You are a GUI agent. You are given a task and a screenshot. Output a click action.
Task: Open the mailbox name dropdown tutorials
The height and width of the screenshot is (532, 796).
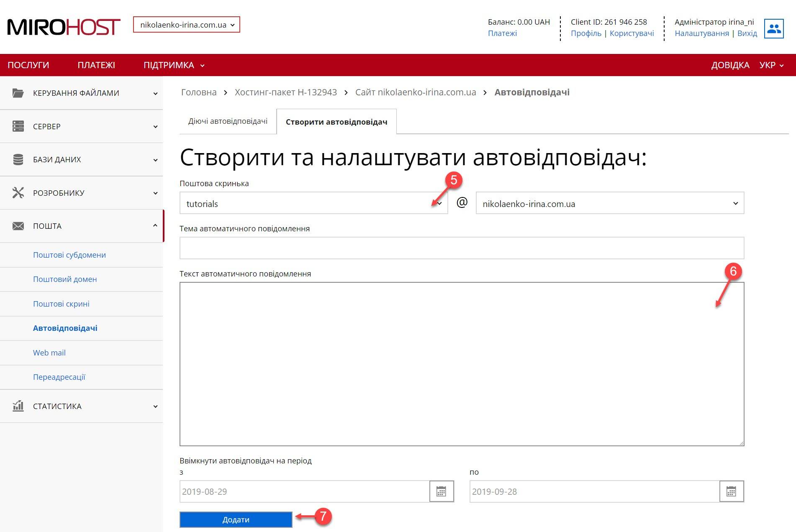point(313,203)
